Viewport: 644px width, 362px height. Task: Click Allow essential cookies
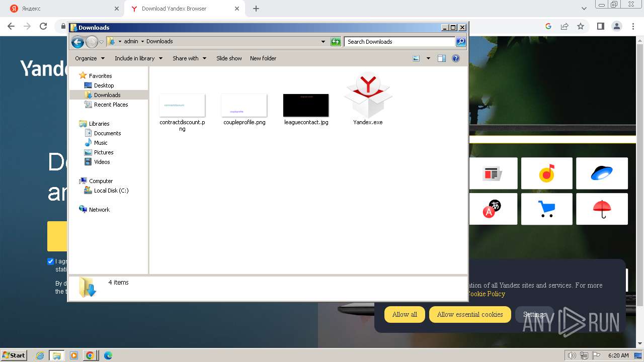(x=470, y=314)
